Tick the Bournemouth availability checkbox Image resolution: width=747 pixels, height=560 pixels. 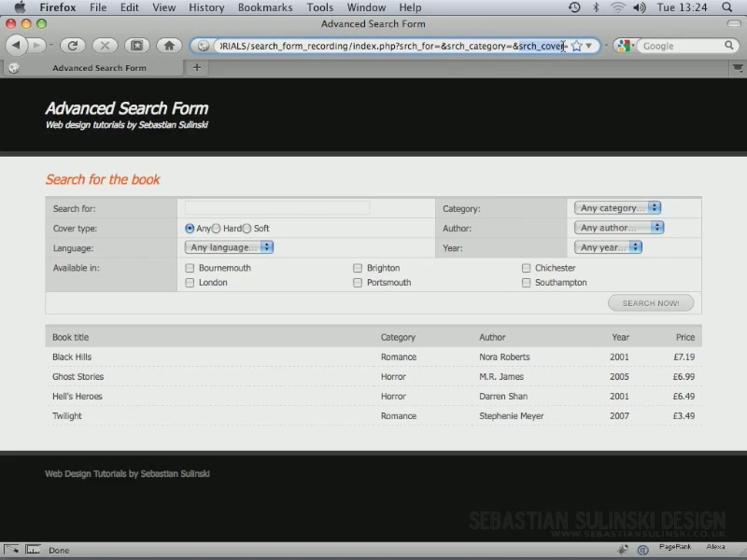(x=190, y=268)
